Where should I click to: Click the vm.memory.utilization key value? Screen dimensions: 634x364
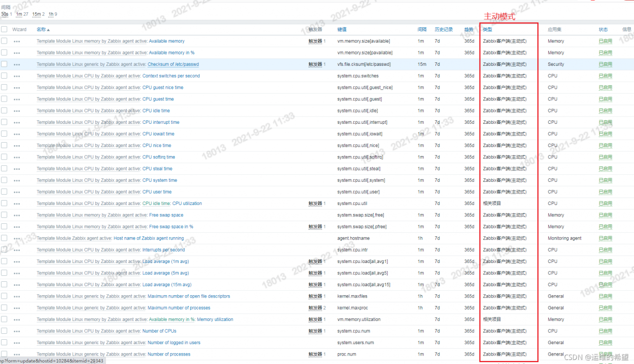[359, 319]
